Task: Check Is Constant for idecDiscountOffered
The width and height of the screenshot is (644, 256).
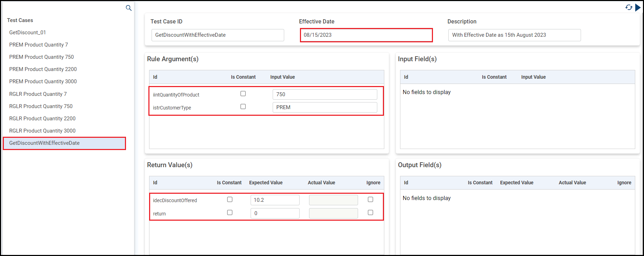Action: tap(230, 199)
